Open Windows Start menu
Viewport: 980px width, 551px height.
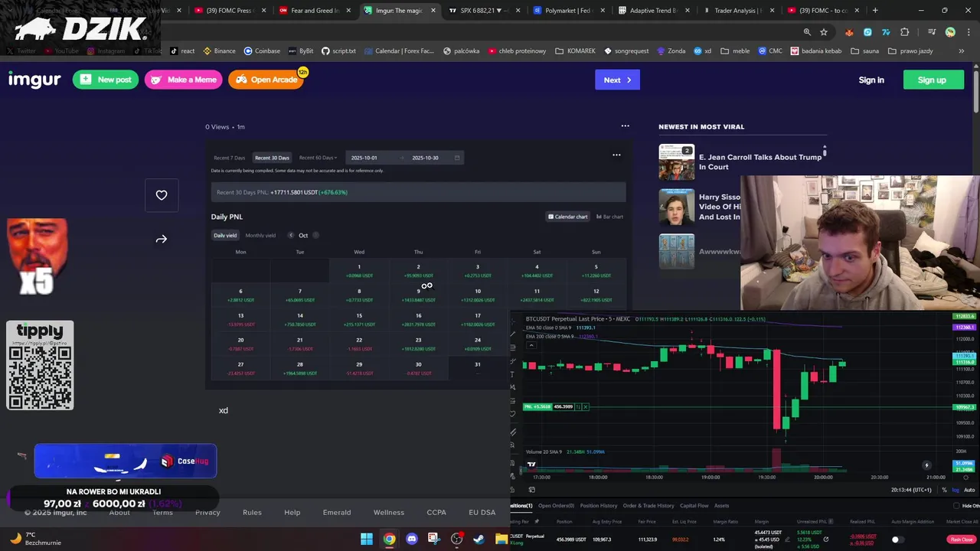point(367,539)
